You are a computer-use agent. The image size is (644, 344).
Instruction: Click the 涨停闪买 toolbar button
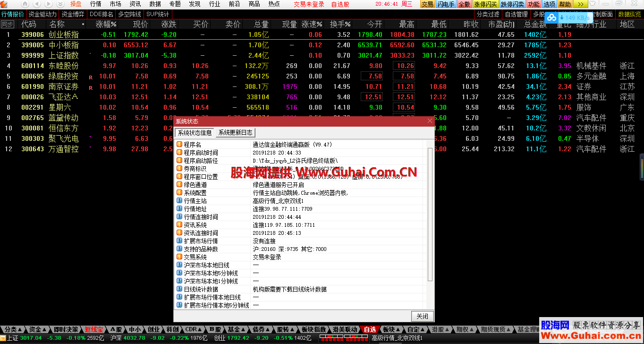tap(485, 4)
